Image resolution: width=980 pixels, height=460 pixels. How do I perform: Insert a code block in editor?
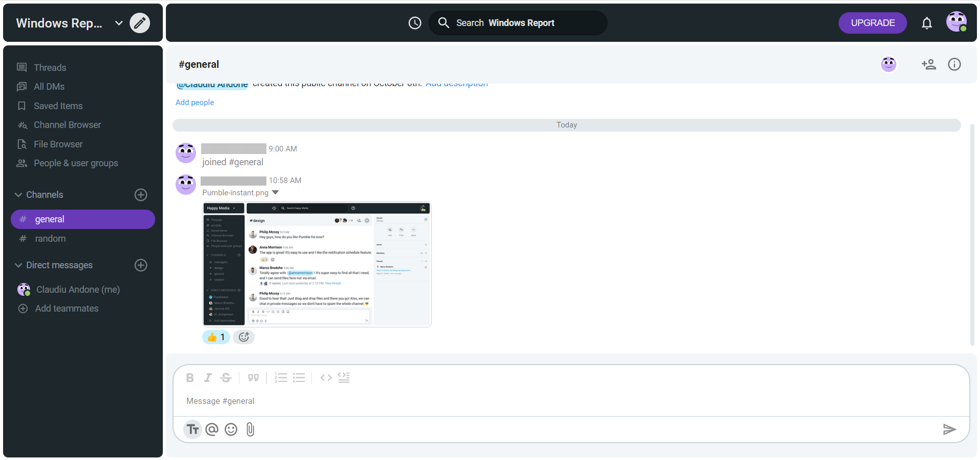click(344, 377)
